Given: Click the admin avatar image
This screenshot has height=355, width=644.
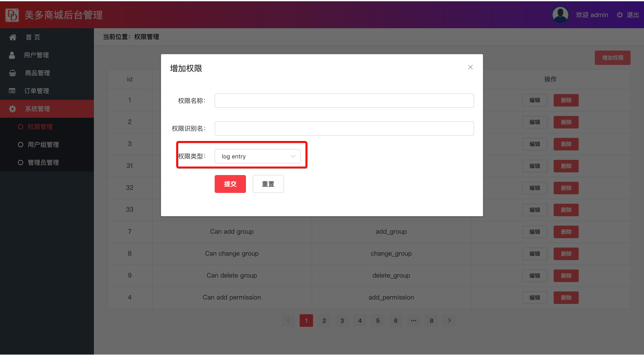Looking at the screenshot, I should (x=560, y=15).
